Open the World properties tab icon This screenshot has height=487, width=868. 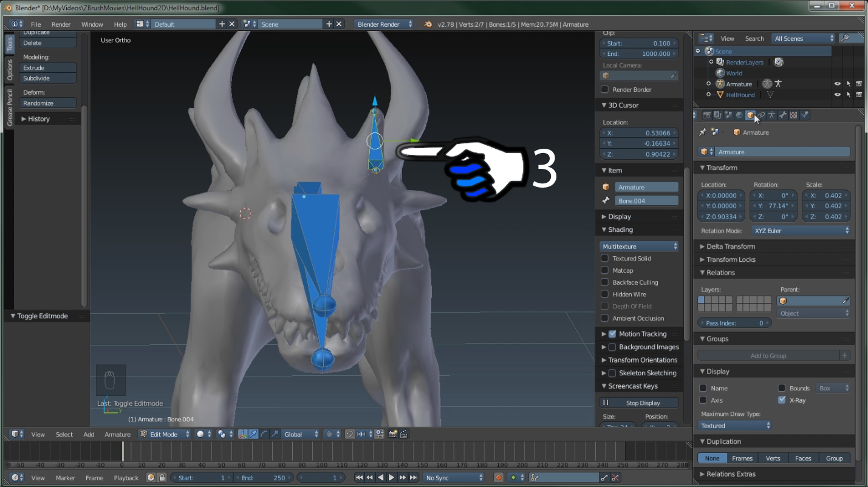pos(739,115)
